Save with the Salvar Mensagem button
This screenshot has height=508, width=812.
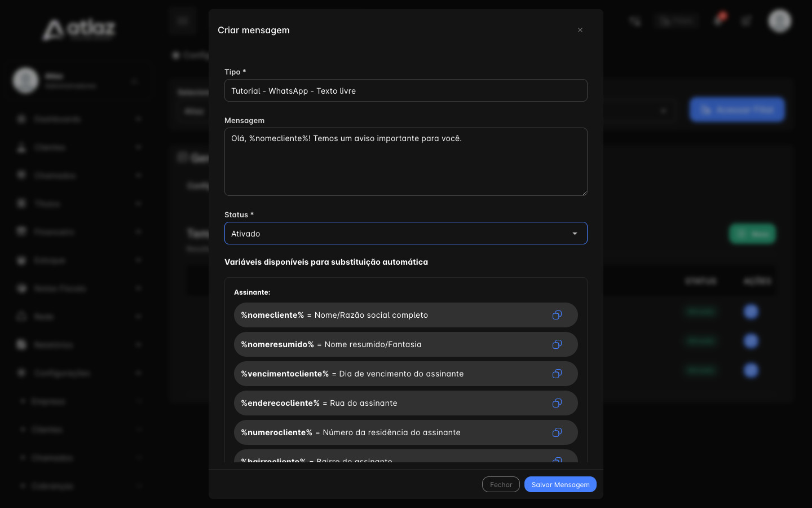tap(561, 484)
